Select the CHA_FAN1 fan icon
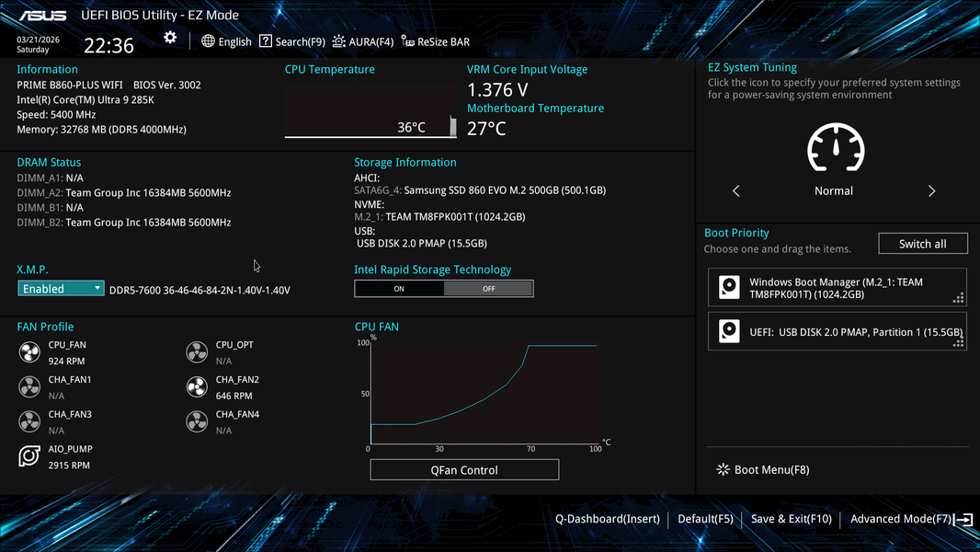Image resolution: width=980 pixels, height=552 pixels. (x=29, y=387)
